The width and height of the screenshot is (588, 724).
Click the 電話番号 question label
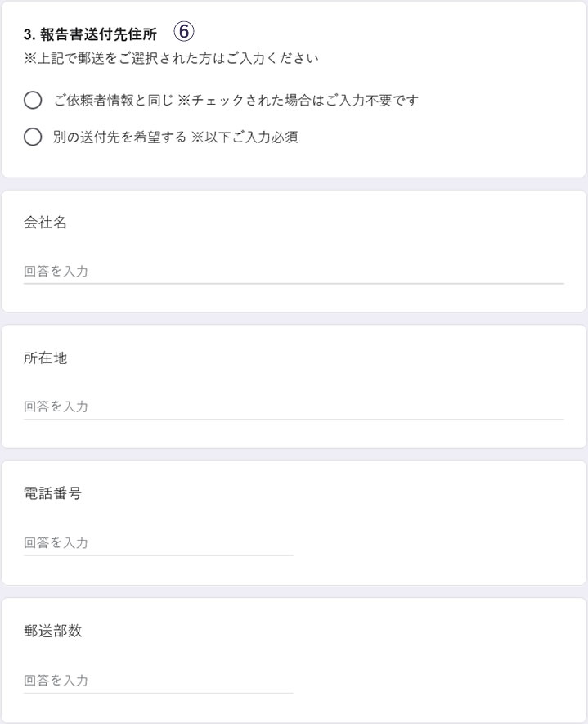52,494
